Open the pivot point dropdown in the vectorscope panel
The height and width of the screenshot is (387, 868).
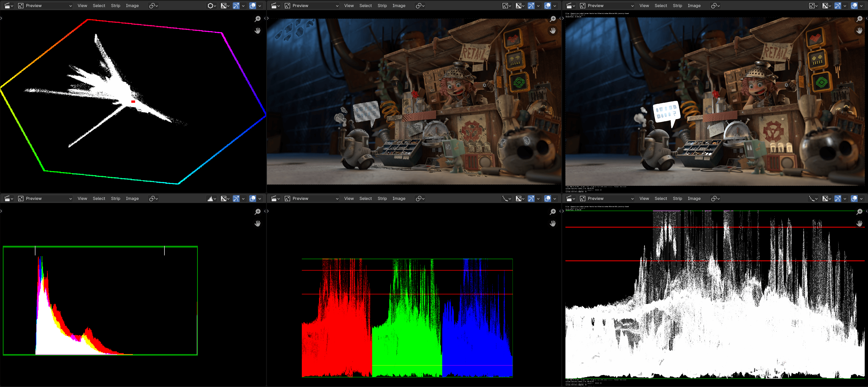pyautogui.click(x=153, y=6)
